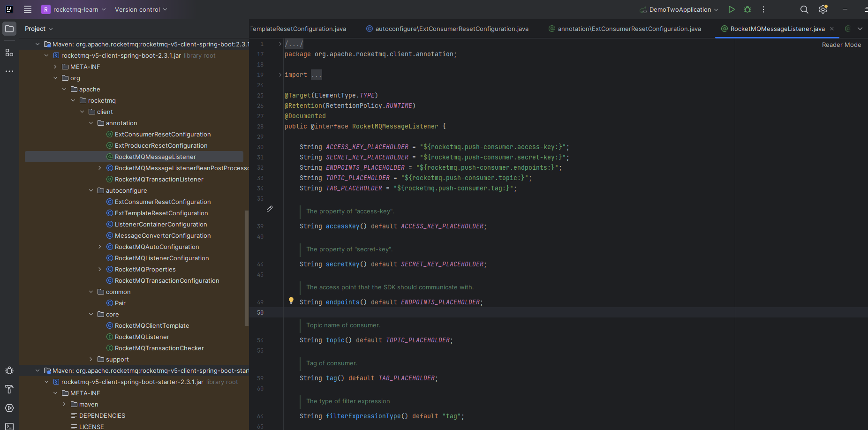Expand the RocketMQAutoConfiguration class node
Image resolution: width=868 pixels, height=430 pixels.
tap(100, 247)
